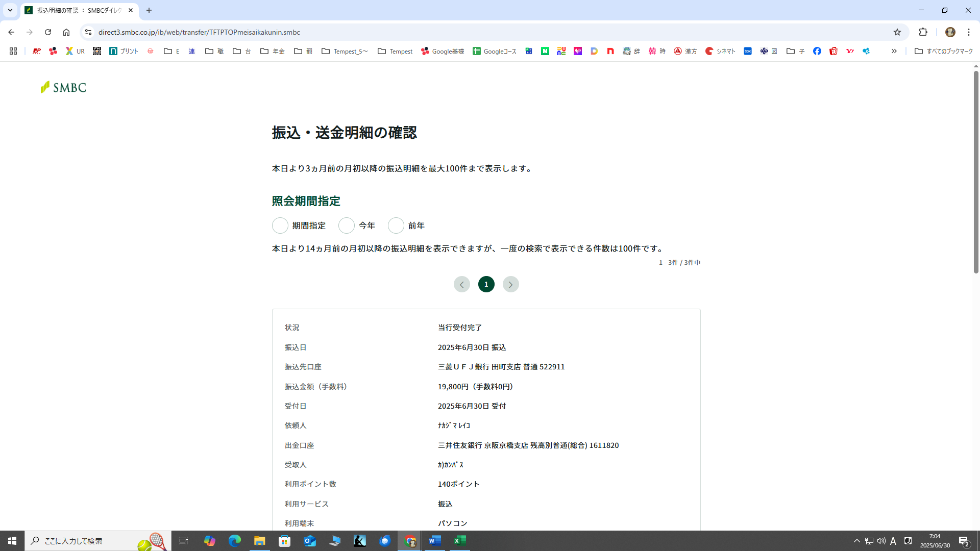Expand the 職 bookmark folder
The height and width of the screenshot is (551, 980).
pyautogui.click(x=214, y=51)
